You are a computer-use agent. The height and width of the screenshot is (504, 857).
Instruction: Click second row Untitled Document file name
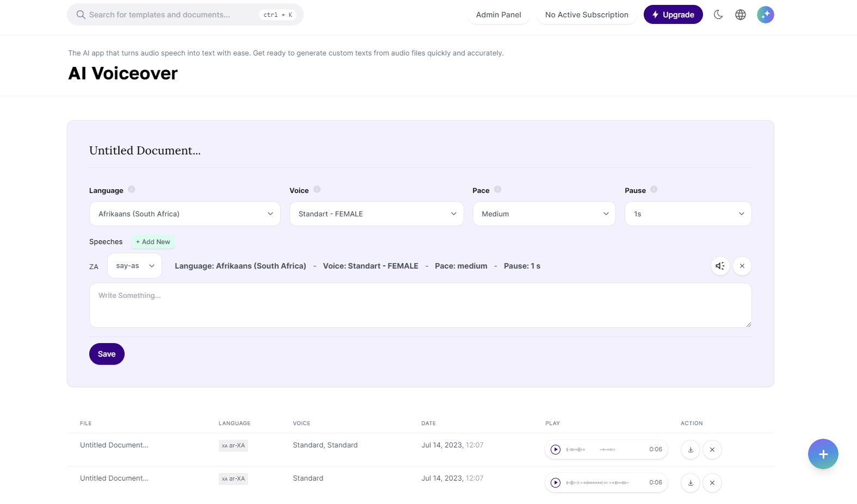(114, 478)
